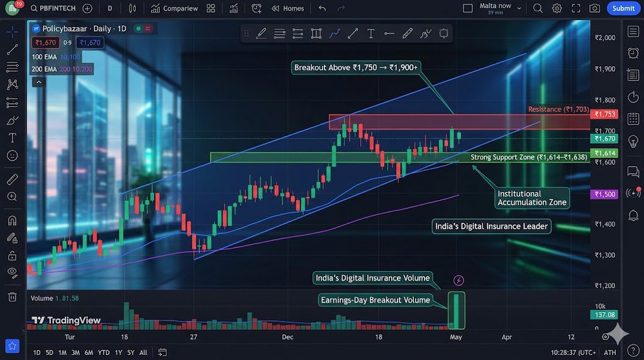Screen dimensions: 644x360
Task: Select the 5D time range
Action: pyautogui.click(x=49, y=352)
